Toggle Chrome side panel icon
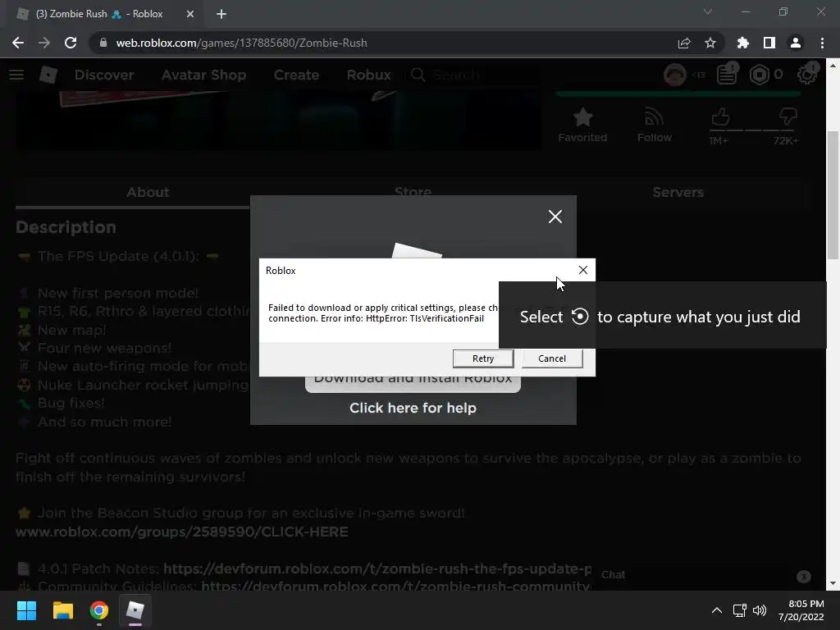840x630 pixels. (x=769, y=43)
